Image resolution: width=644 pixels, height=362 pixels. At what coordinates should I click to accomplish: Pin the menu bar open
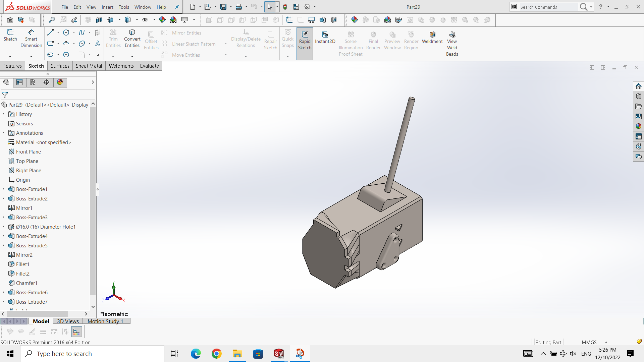click(177, 7)
